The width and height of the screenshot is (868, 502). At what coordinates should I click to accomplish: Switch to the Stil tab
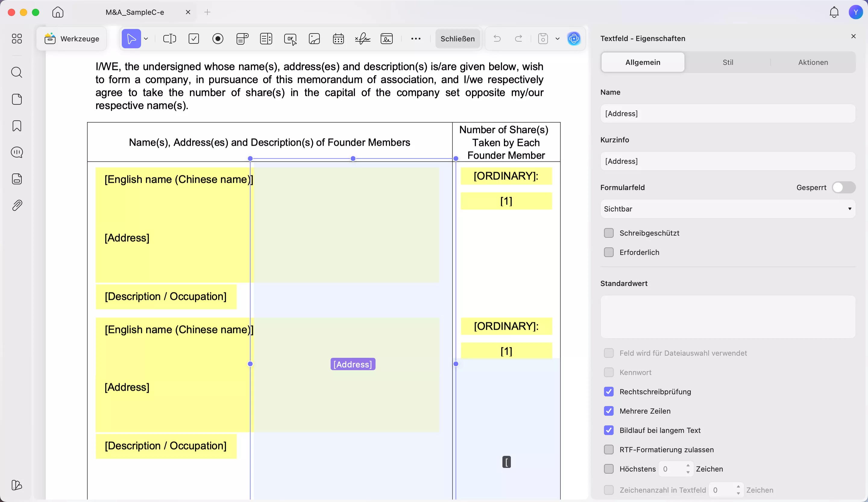[728, 62]
